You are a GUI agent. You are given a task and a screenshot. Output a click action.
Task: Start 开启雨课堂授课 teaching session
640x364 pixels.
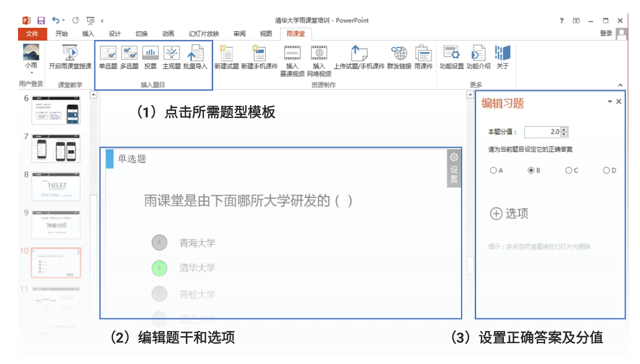tap(70, 57)
